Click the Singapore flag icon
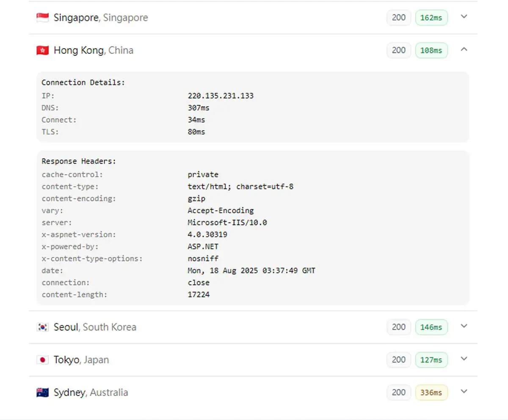 tap(42, 18)
